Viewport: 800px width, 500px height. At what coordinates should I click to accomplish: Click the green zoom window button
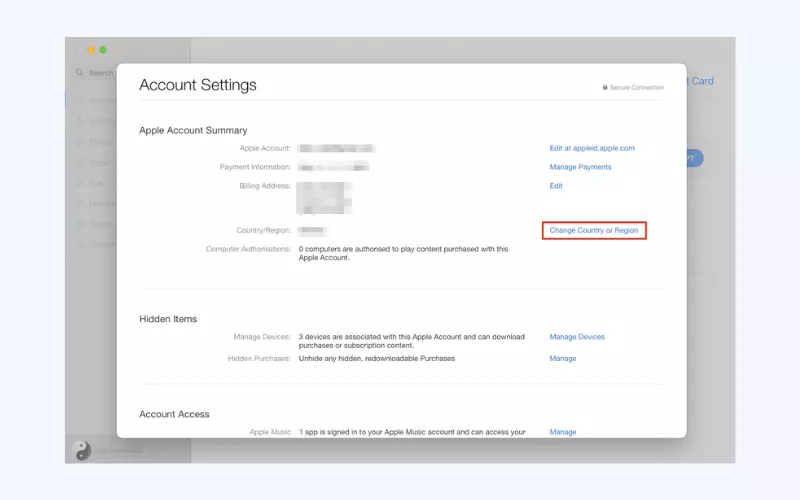pyautogui.click(x=103, y=49)
